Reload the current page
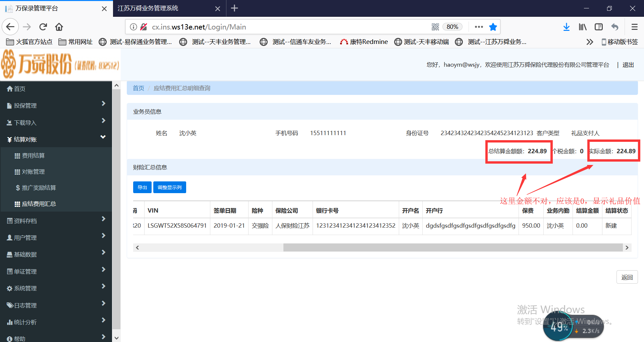 pyautogui.click(x=43, y=27)
